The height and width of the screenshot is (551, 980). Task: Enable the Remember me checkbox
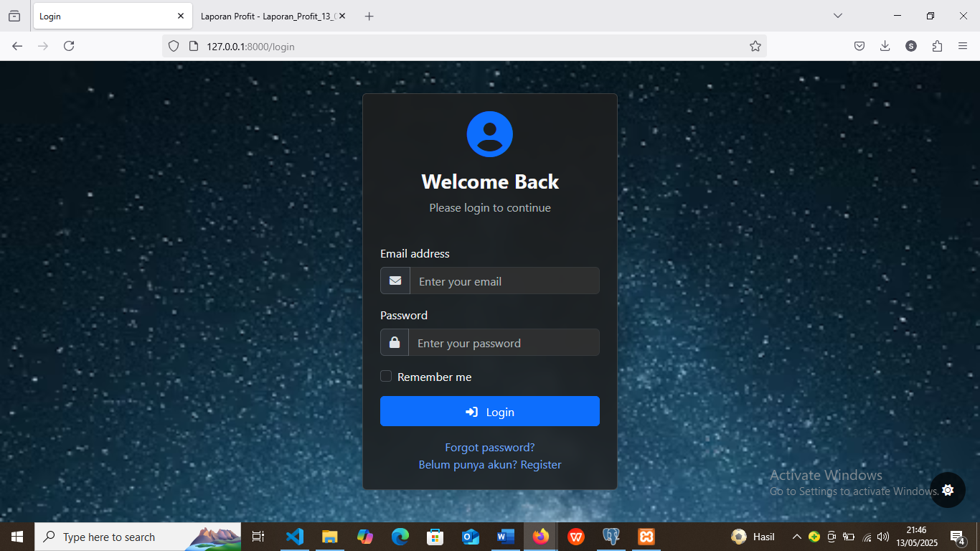coord(386,376)
